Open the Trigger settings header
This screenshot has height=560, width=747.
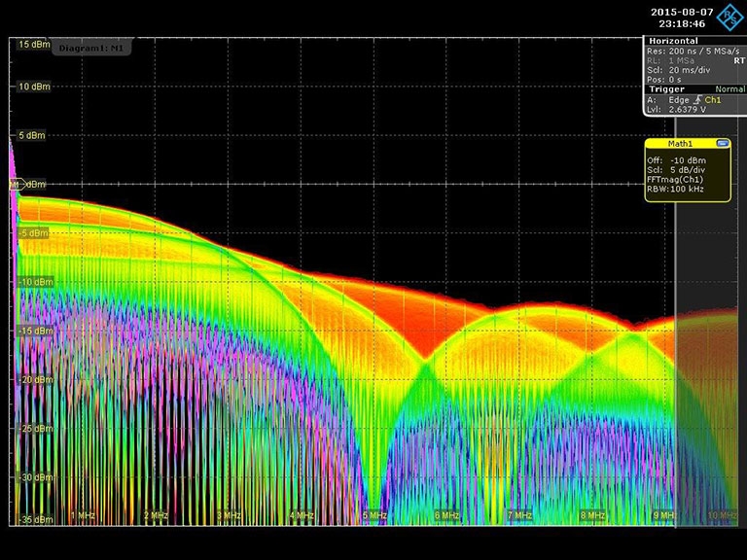click(667, 89)
